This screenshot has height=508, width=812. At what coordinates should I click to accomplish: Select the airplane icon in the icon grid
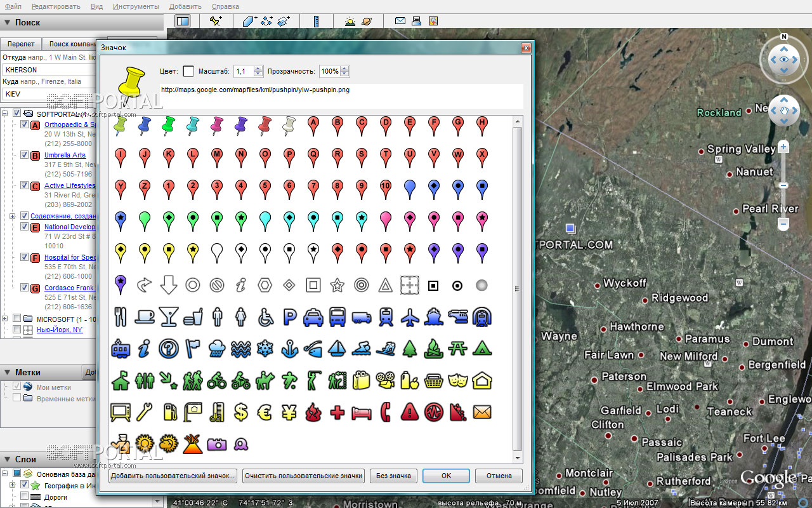410,316
